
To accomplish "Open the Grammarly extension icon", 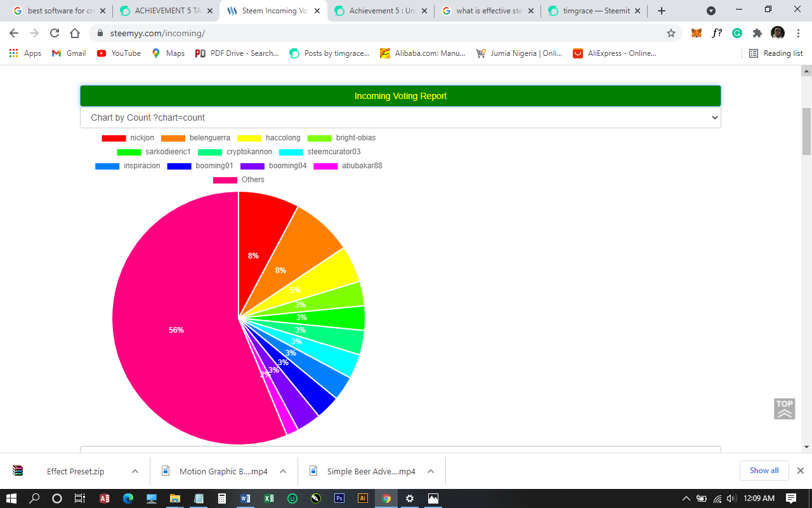I will 737,32.
